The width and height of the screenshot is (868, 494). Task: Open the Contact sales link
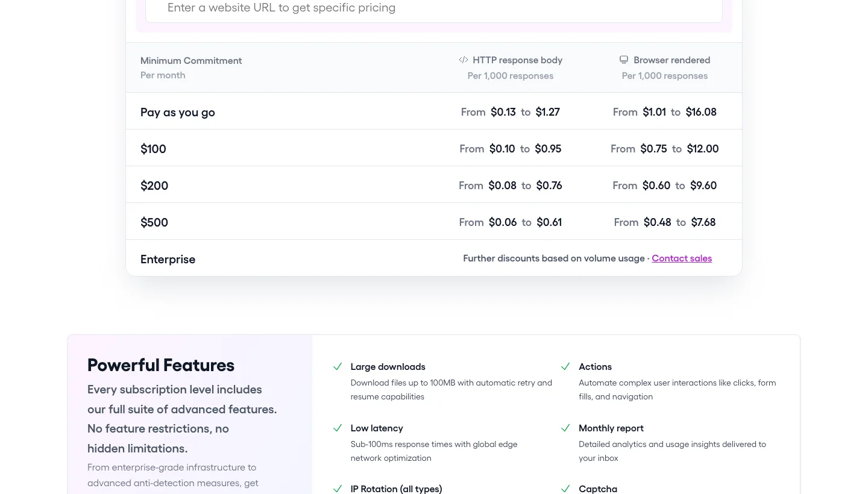coord(682,258)
